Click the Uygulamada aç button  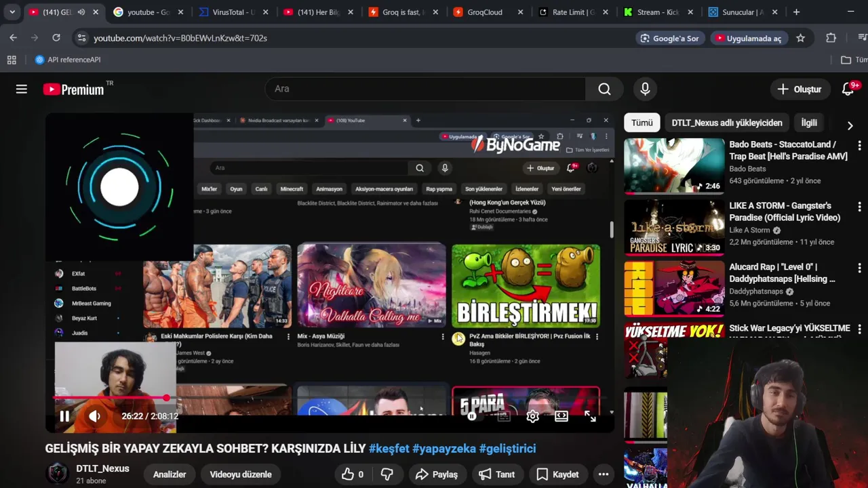(748, 38)
